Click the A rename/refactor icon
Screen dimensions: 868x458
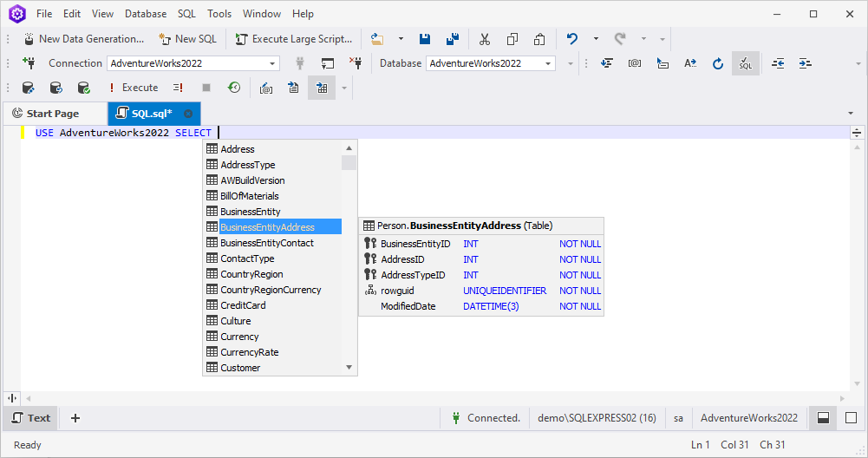tap(689, 63)
